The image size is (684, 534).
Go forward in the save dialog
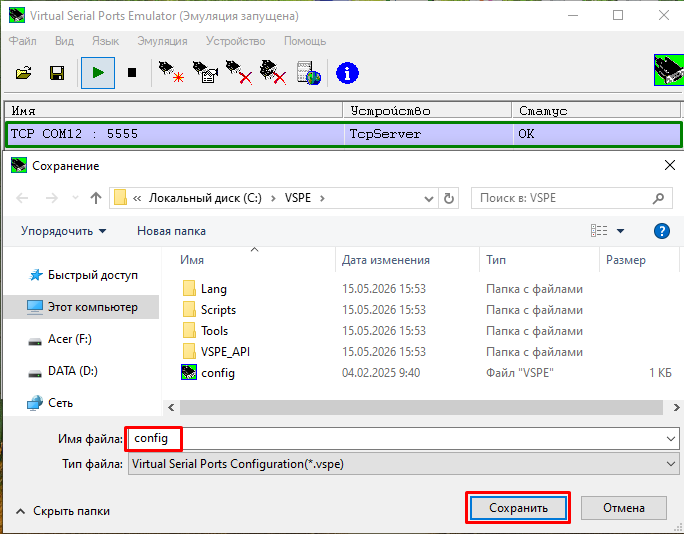[52, 199]
